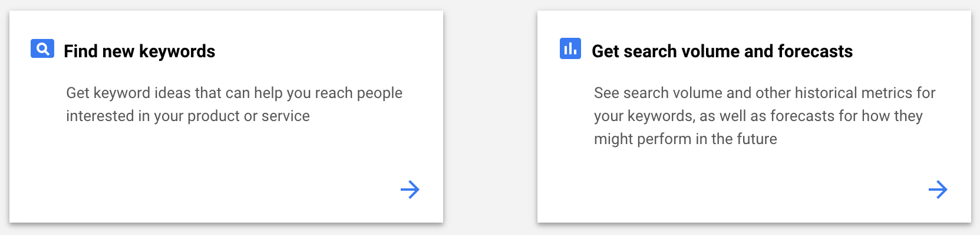Open search volume and forecasts via arrow

(938, 190)
